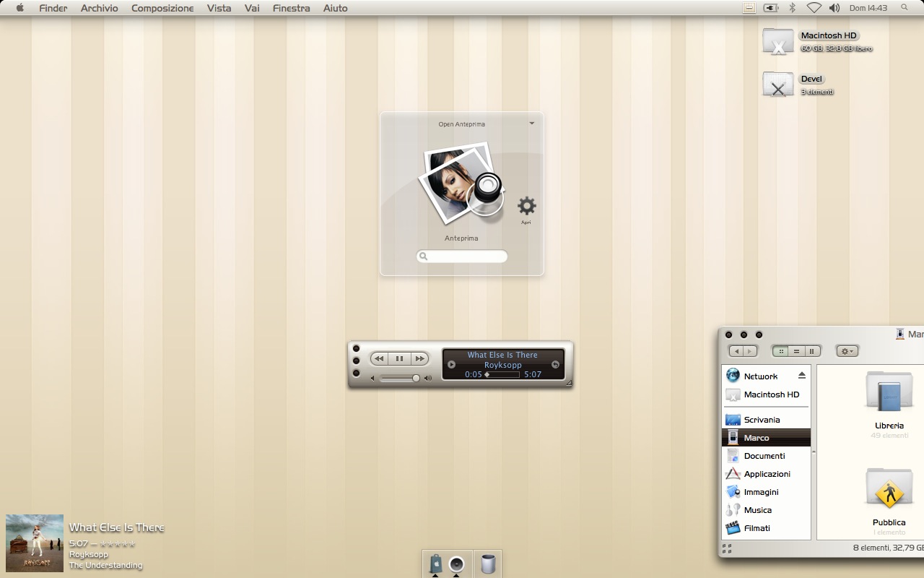
Task: Click the star rating beside 5:07 on desktop
Action: pos(118,543)
